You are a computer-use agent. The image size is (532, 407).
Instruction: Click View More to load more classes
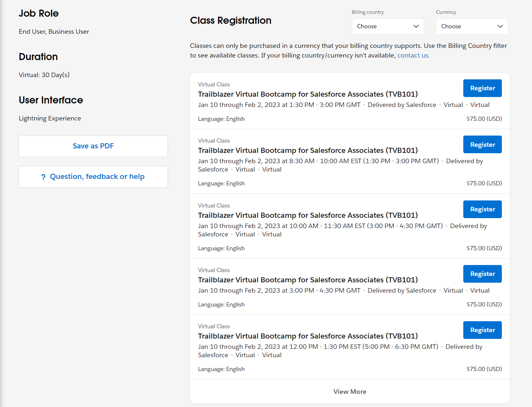click(x=350, y=392)
